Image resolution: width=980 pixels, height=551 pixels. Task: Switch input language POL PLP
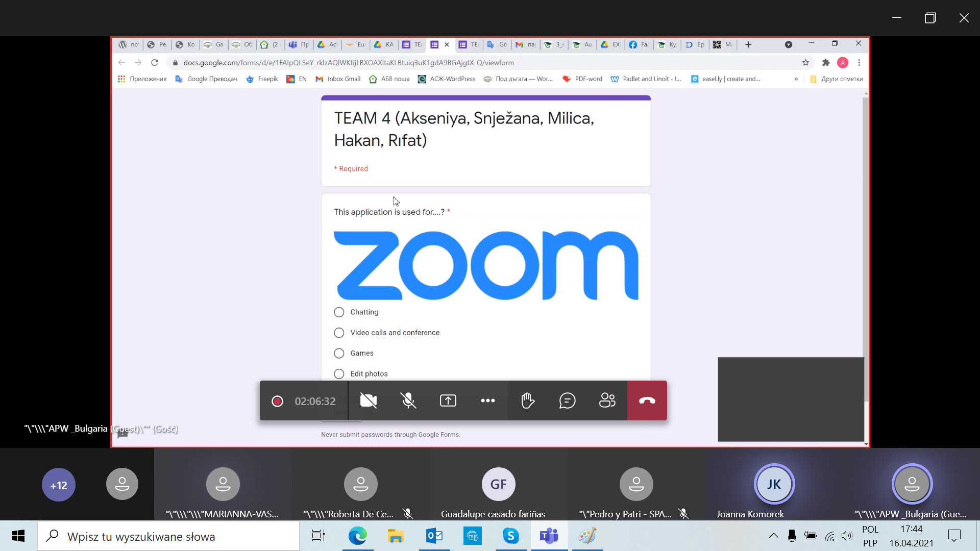870,536
